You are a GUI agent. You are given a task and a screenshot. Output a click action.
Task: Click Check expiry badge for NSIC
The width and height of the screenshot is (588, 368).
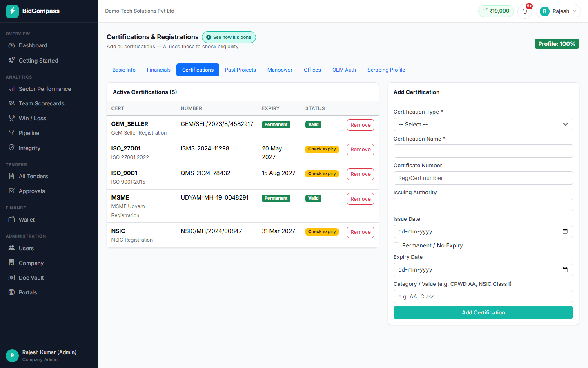click(x=322, y=232)
